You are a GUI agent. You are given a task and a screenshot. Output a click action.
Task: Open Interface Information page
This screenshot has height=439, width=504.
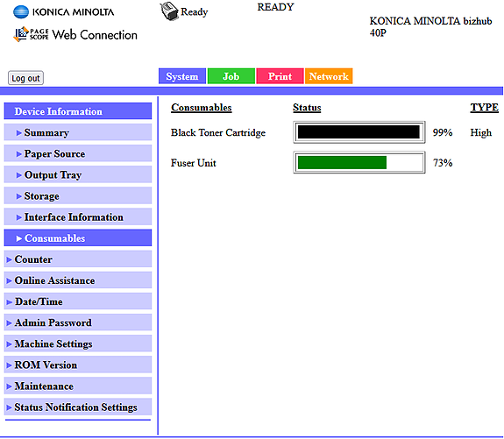point(78,217)
